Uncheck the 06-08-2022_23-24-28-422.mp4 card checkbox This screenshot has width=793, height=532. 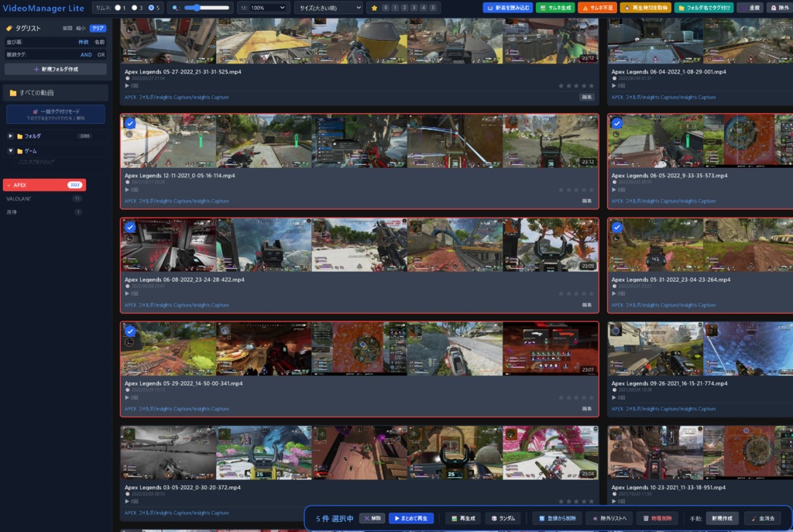[130, 227]
